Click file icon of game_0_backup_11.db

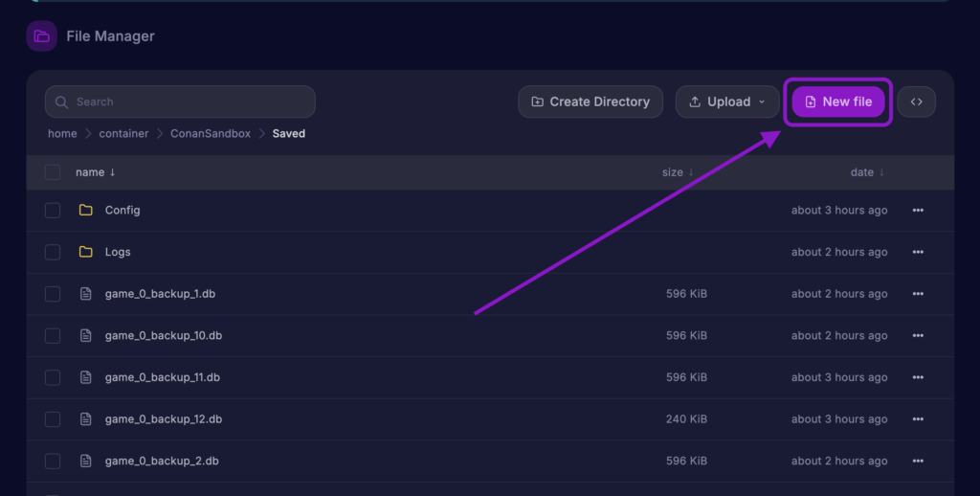coord(85,378)
